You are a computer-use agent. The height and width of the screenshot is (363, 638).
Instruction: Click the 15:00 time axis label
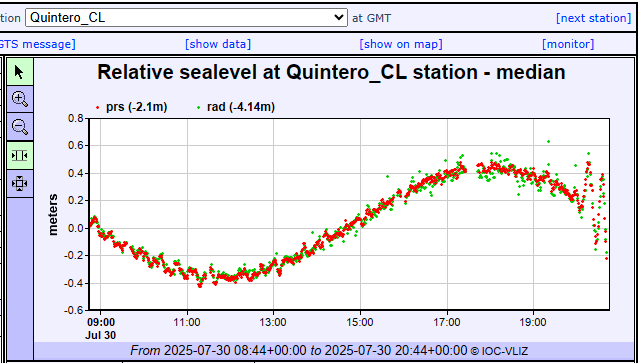(x=360, y=322)
